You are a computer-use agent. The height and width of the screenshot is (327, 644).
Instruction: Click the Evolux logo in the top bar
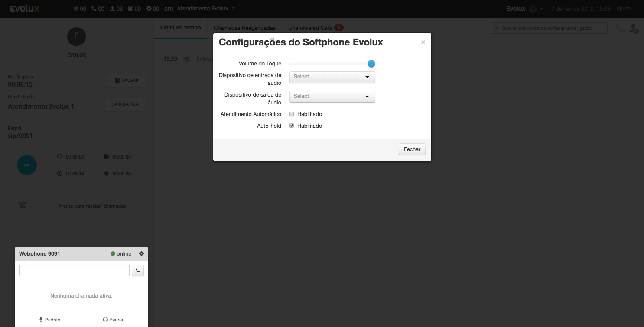[x=24, y=9]
